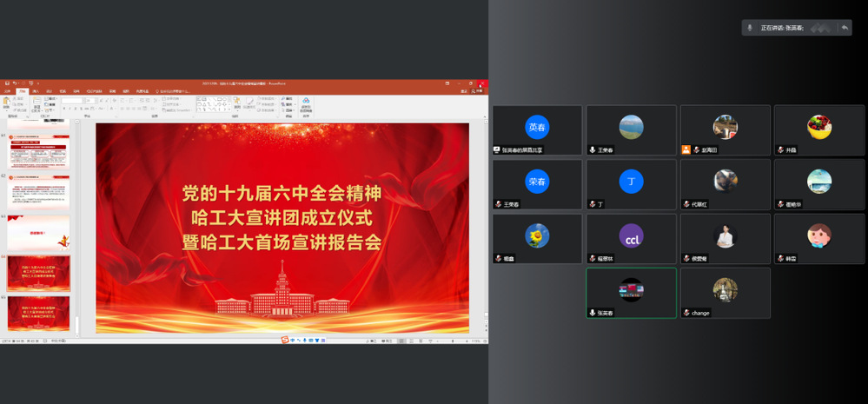Click the zoom in plus beside the zoom slider
The image size is (868, 404).
click(x=467, y=341)
